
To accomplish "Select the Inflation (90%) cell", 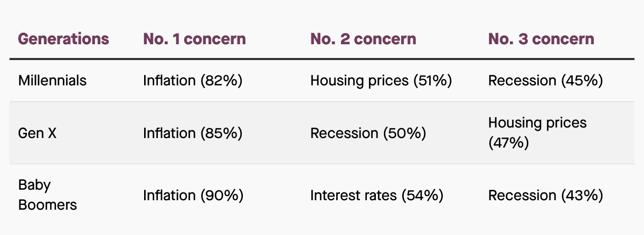I will [x=193, y=195].
